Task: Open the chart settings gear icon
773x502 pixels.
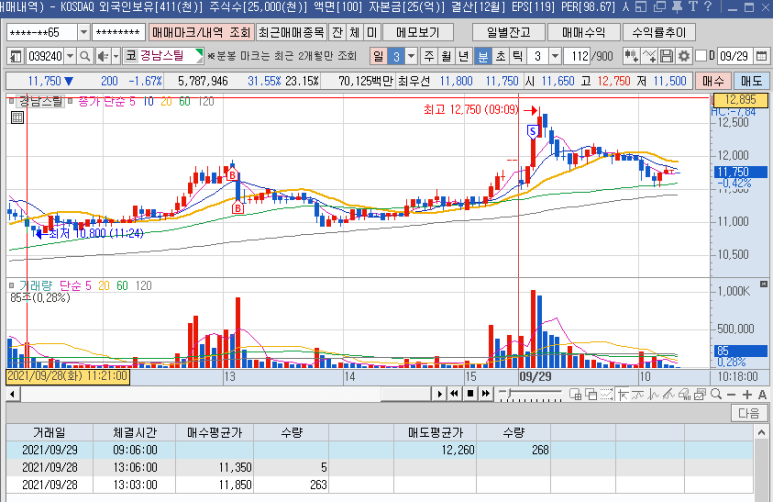Action: coord(684,56)
